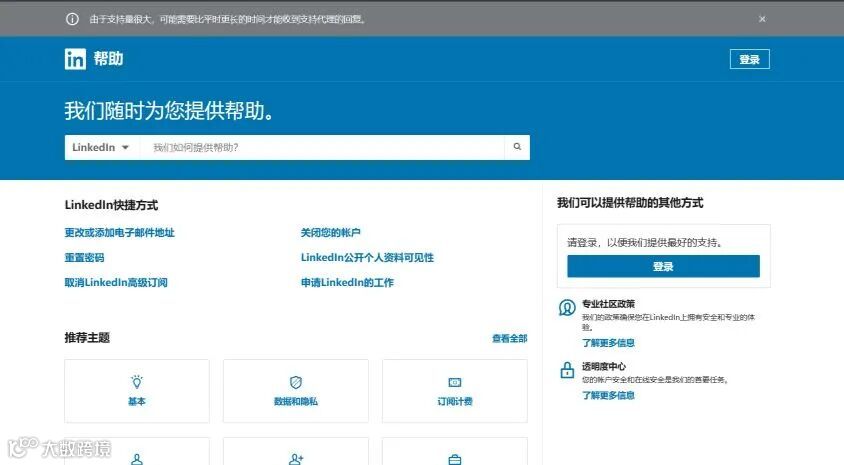
Task: Click the 推荐主题 section heading
Action: coord(87,338)
